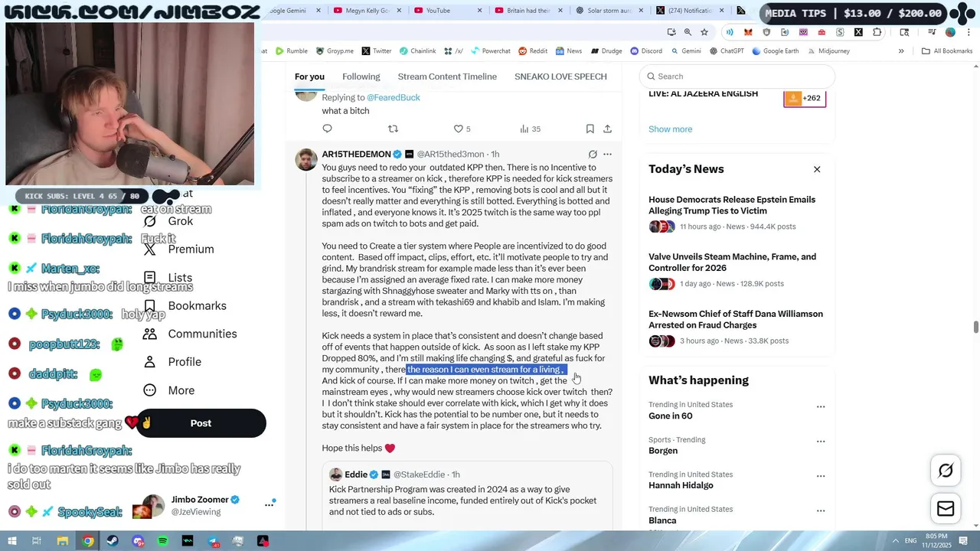Click the Grok icon on AR15THEDEMON's tweet
Viewport: 980px width, 551px height.
593,154
